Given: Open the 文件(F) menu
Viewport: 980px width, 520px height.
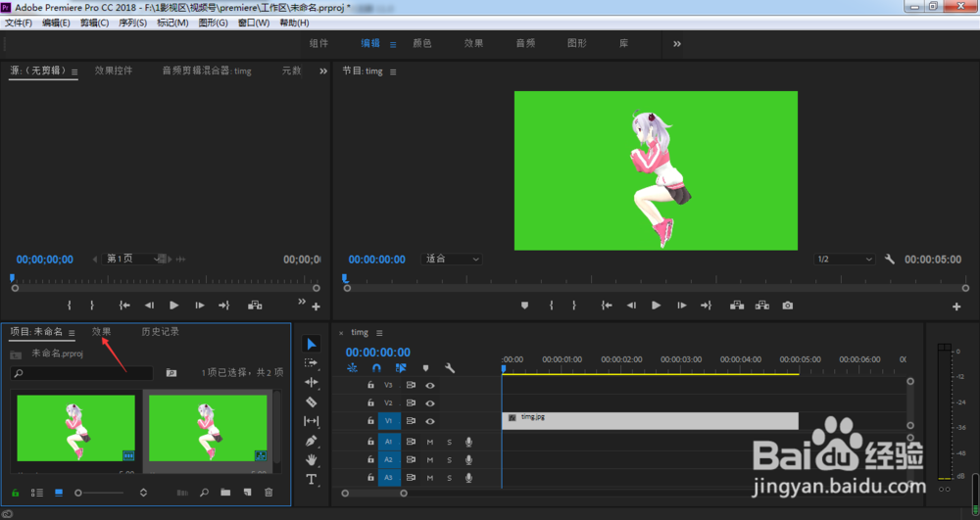Looking at the screenshot, I should click(18, 23).
